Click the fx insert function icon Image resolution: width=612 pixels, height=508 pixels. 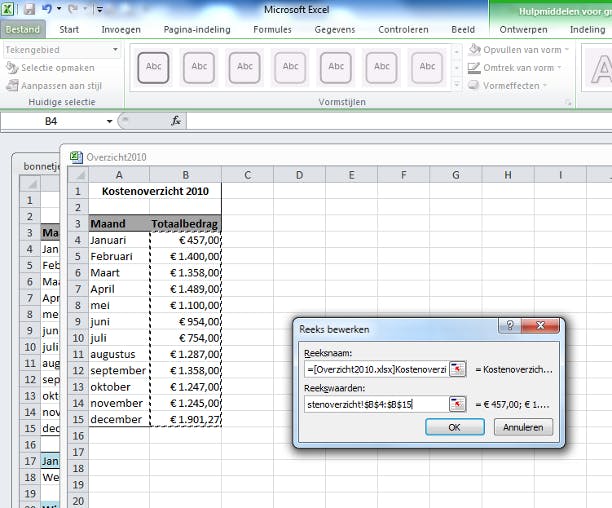[176, 121]
